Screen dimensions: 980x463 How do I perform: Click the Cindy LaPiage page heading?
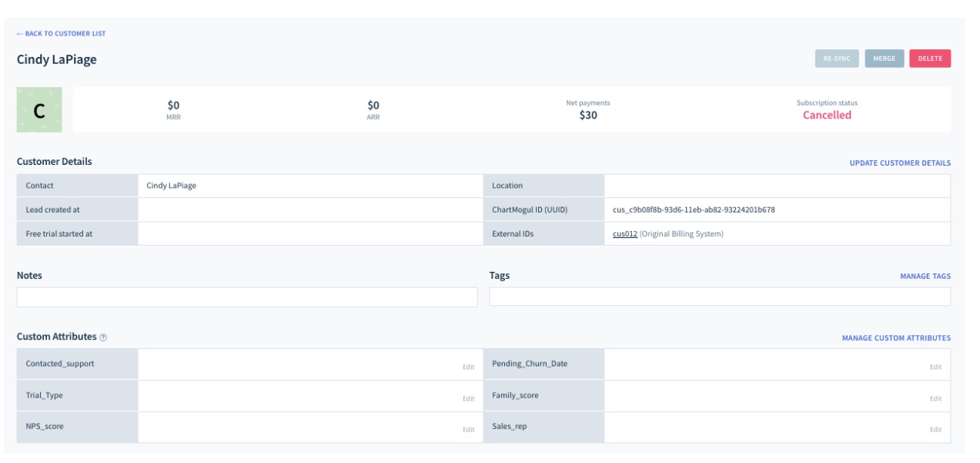coord(56,59)
